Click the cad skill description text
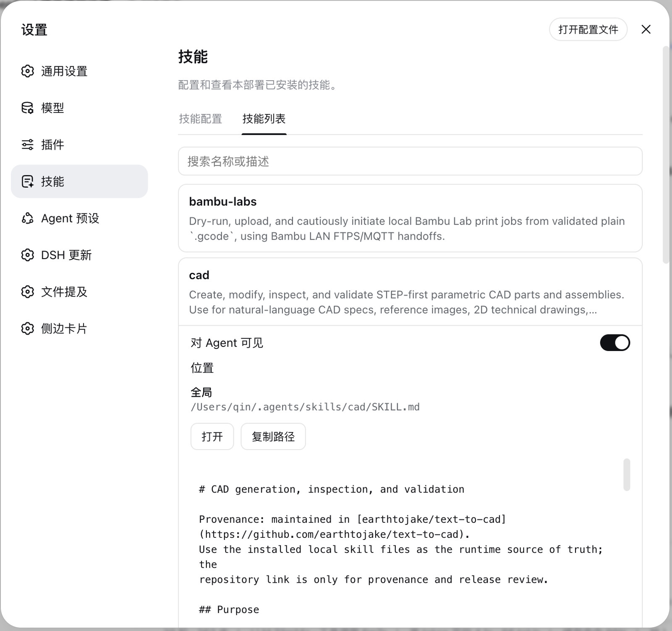The image size is (672, 631). [x=406, y=302]
